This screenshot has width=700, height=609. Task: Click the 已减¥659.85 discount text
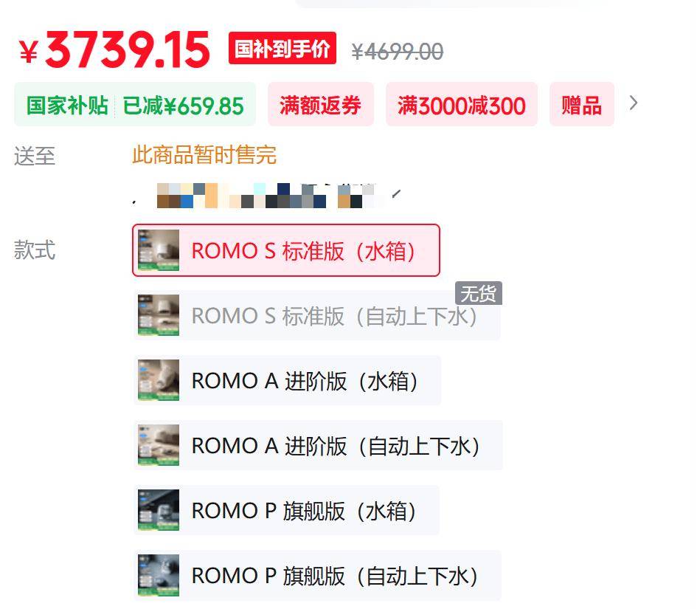(183, 106)
